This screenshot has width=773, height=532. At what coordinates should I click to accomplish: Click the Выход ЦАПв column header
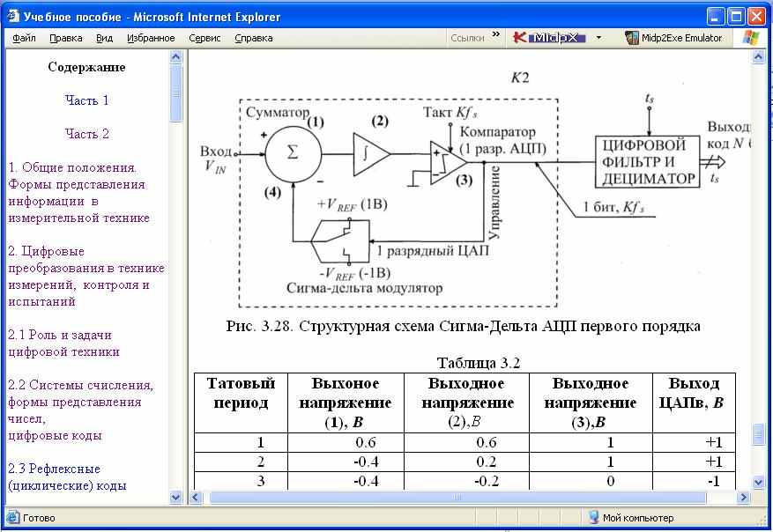coord(694,403)
